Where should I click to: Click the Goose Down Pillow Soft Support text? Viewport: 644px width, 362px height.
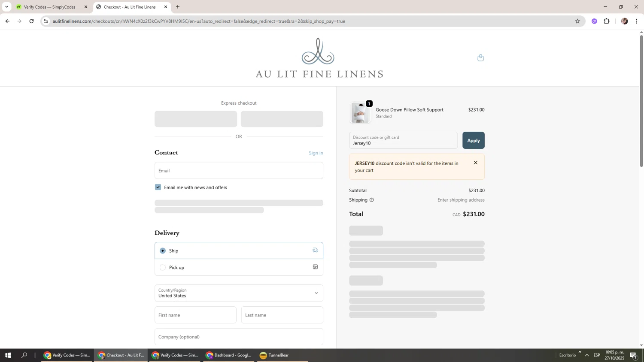[409, 110]
